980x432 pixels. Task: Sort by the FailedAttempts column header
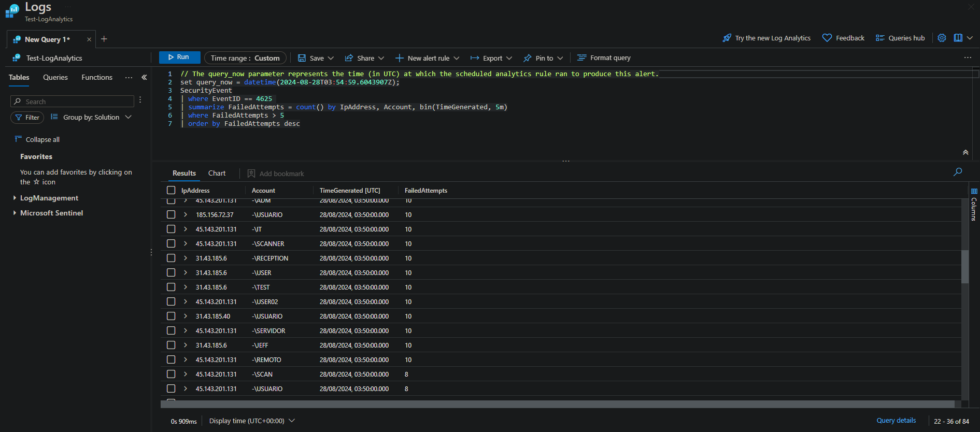[x=426, y=191]
